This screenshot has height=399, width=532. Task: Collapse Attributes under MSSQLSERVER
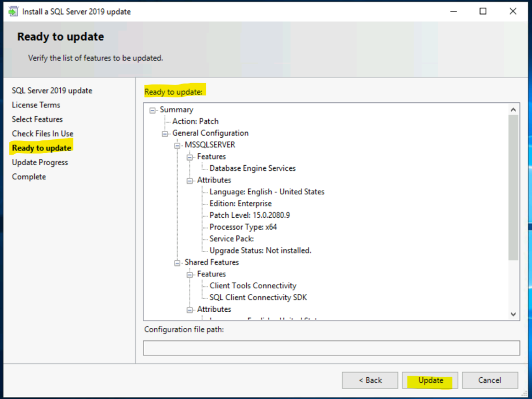(190, 180)
